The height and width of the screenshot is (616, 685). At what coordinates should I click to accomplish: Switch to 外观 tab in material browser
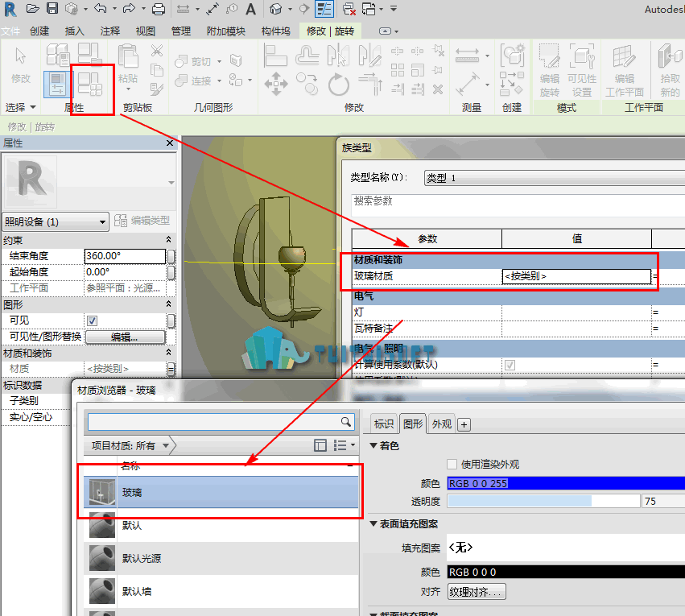(x=442, y=424)
